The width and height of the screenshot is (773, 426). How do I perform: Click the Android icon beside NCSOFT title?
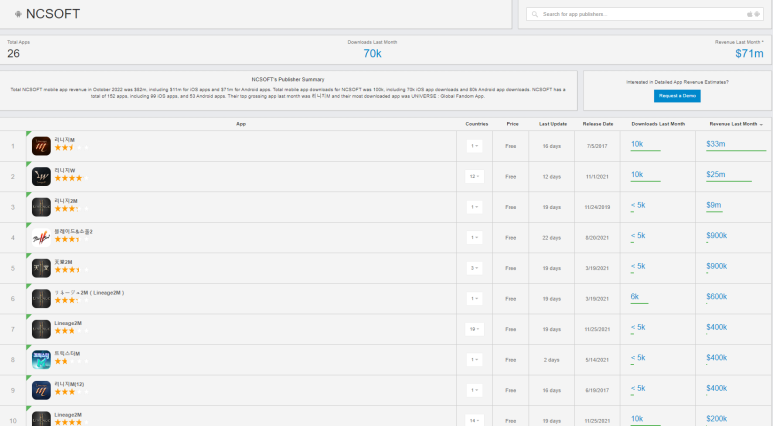(18, 14)
